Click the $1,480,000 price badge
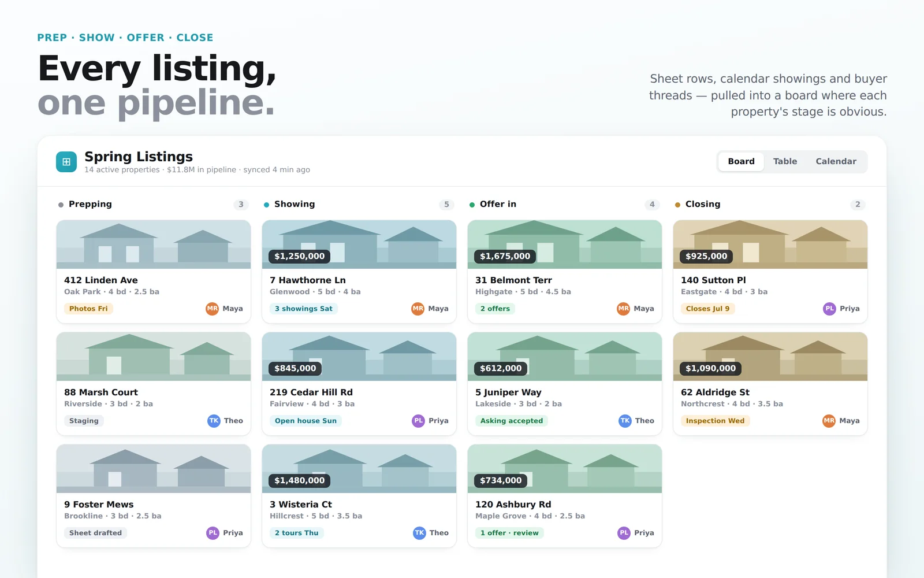The width and height of the screenshot is (924, 578). click(x=300, y=480)
